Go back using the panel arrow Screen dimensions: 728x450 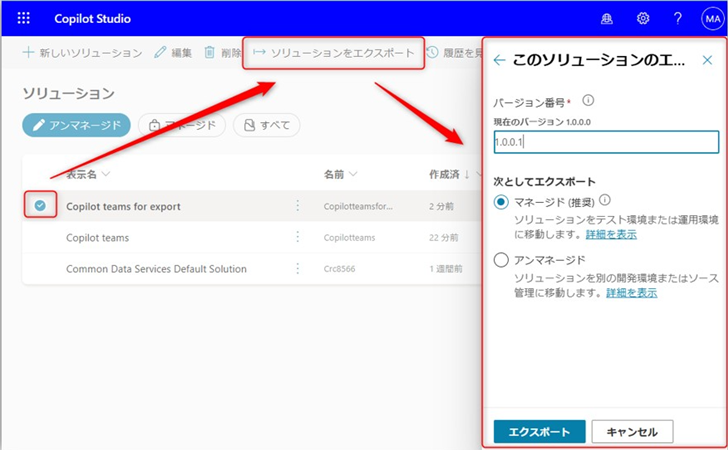click(499, 60)
